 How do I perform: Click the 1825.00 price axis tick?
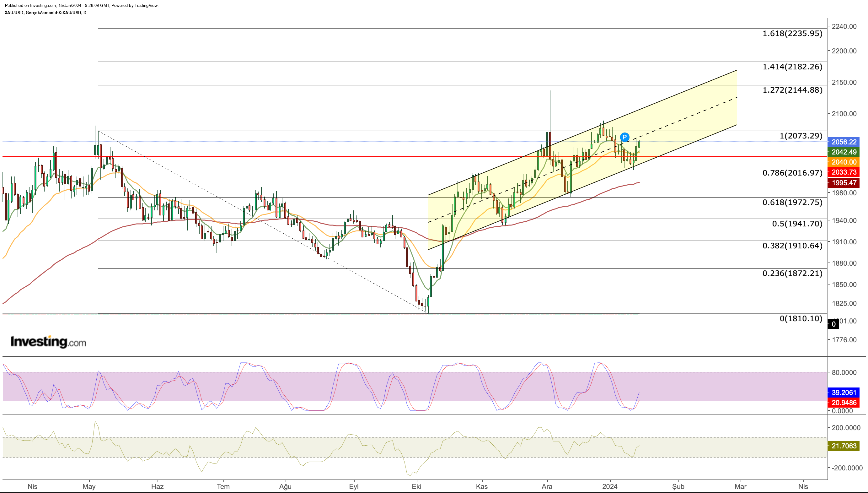[x=844, y=303]
